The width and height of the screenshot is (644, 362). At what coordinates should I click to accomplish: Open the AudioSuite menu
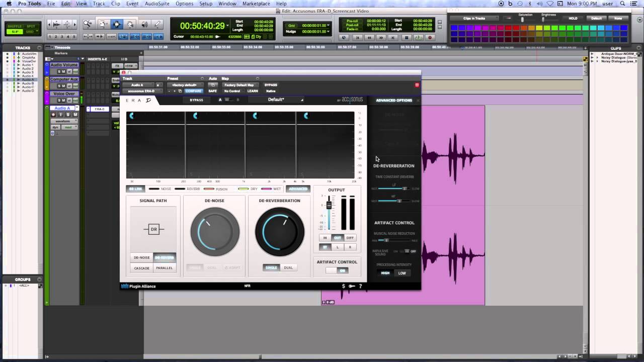157,4
